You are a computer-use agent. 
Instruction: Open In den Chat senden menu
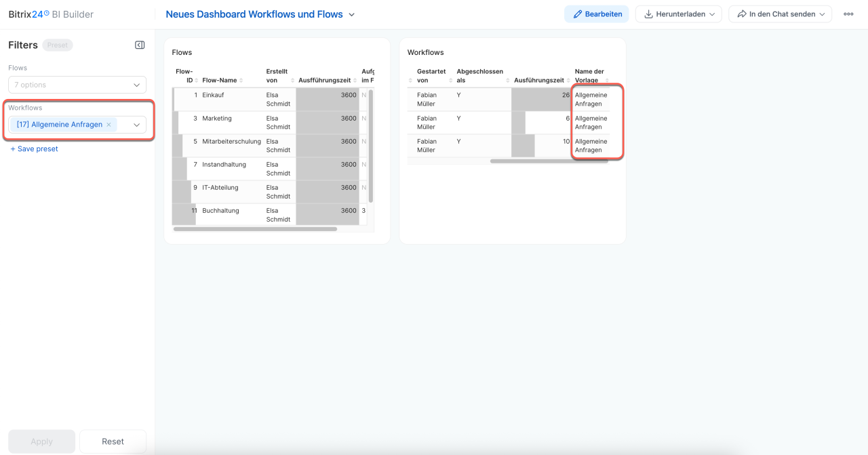coord(780,14)
